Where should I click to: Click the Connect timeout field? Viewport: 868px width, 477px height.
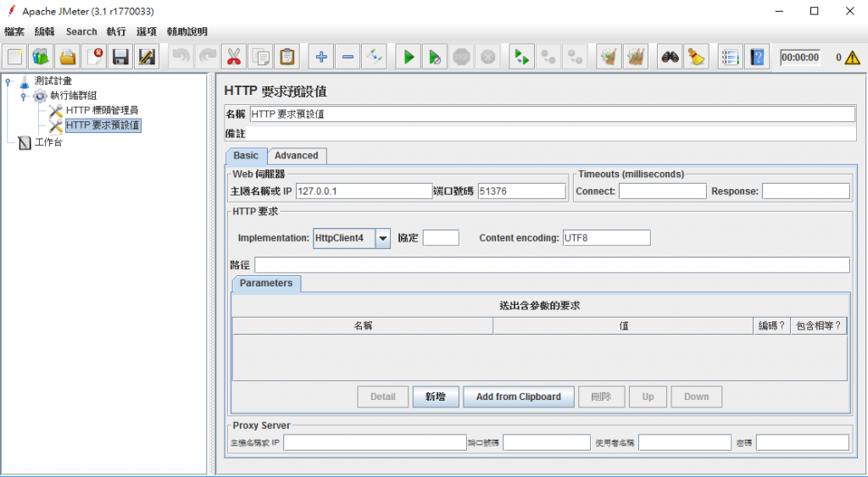(x=663, y=191)
